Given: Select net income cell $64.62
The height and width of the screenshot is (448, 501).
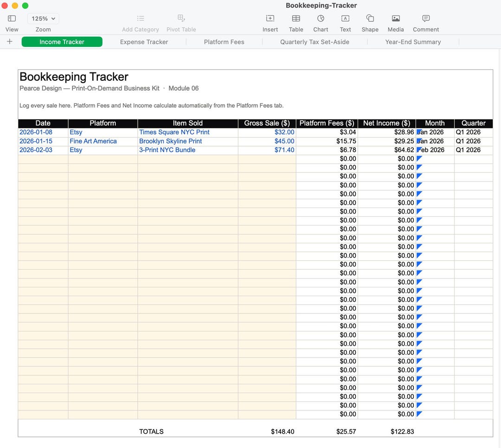Looking at the screenshot, I should click(x=386, y=150).
